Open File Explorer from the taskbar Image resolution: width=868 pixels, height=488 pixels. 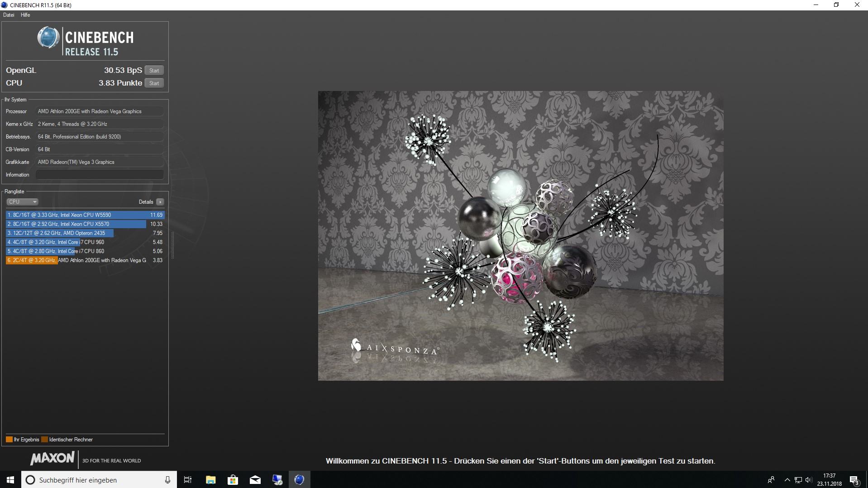210,480
